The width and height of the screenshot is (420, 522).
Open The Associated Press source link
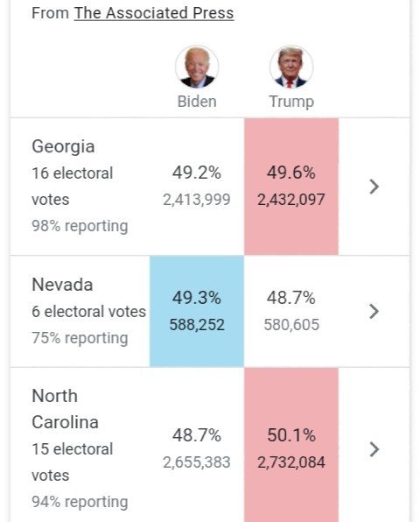tap(154, 13)
